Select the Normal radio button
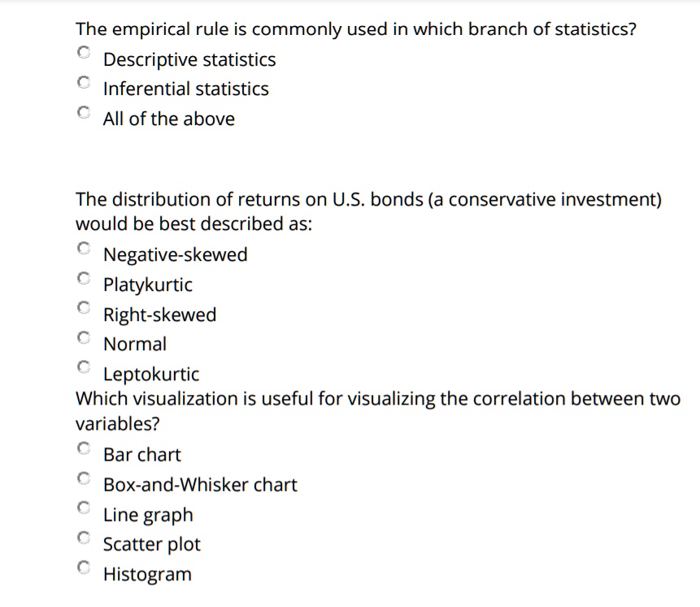 coord(84,338)
